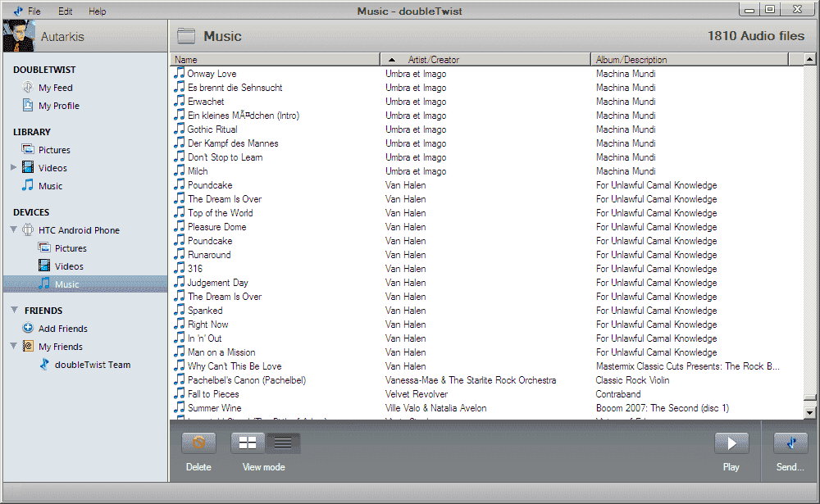Select the track '316'
This screenshot has width=820, height=504.
point(194,269)
